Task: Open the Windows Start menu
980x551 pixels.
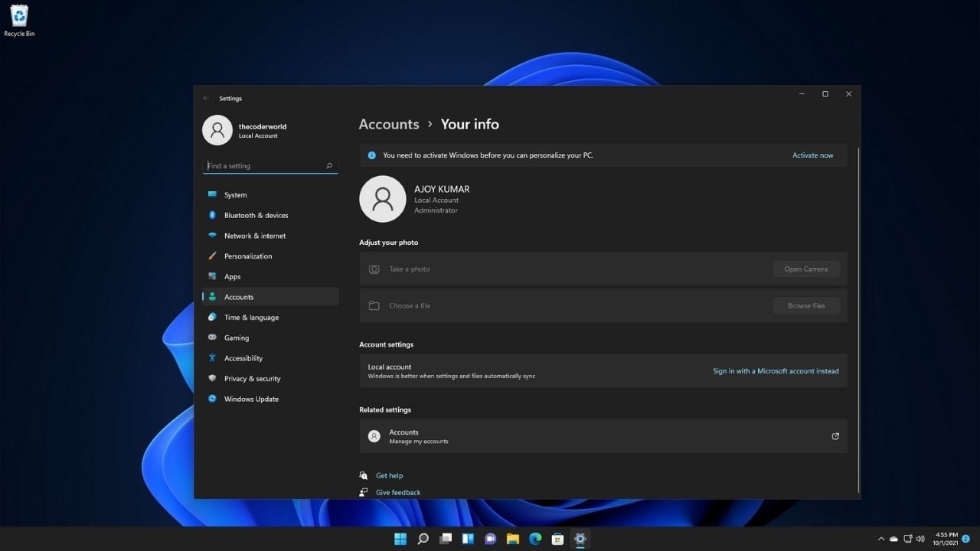Action: [400, 539]
